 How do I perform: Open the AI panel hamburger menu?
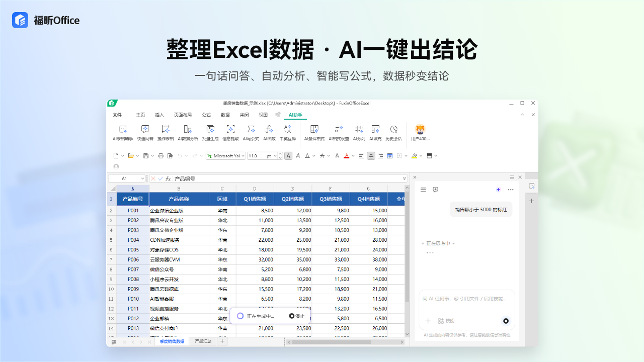point(423,190)
